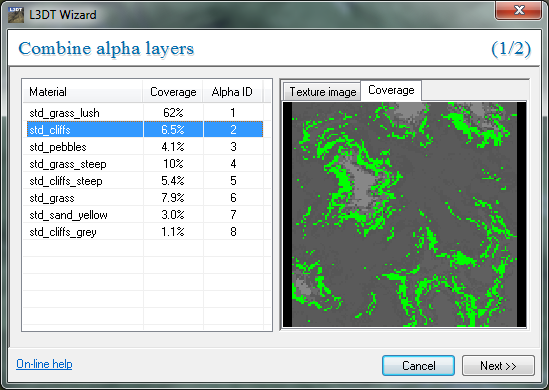Click the coverage map preview image

(x=404, y=215)
